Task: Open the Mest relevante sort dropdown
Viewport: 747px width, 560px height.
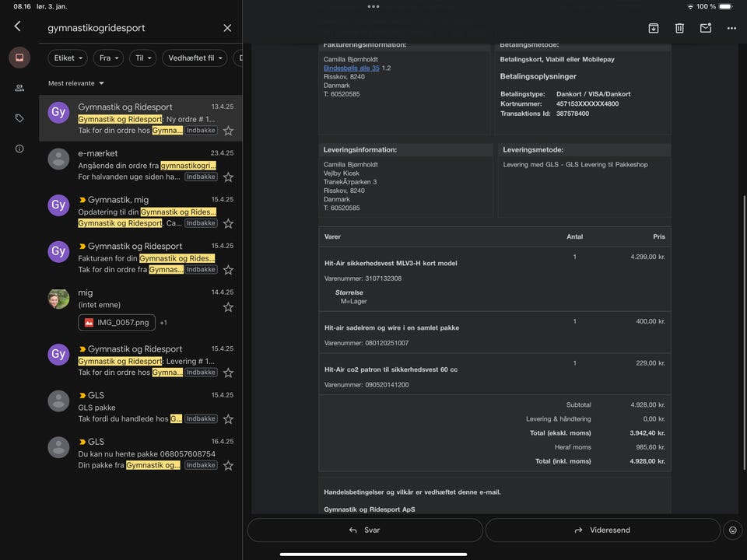Action: point(76,83)
